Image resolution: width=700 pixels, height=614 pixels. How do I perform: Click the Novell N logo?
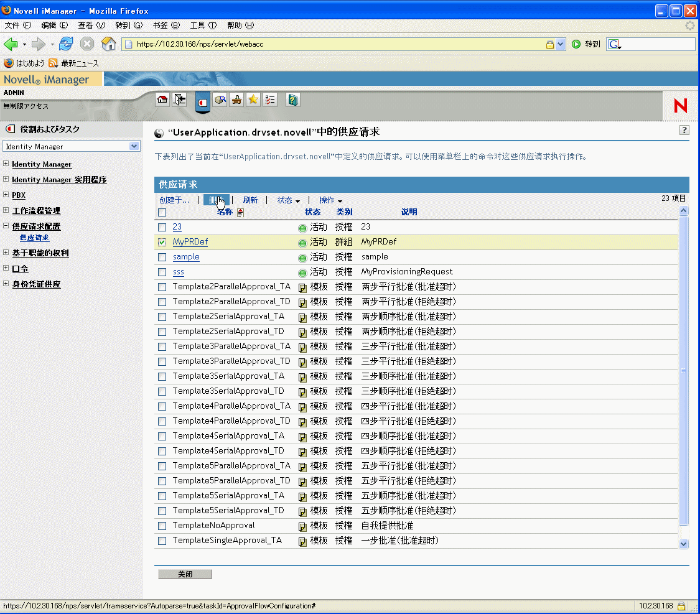click(x=680, y=106)
